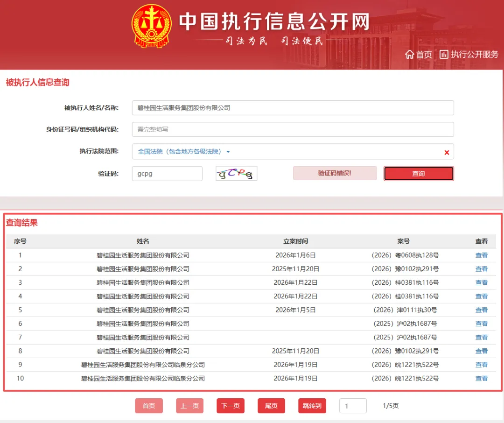Click 查看 link for row 6

pyautogui.click(x=482, y=324)
